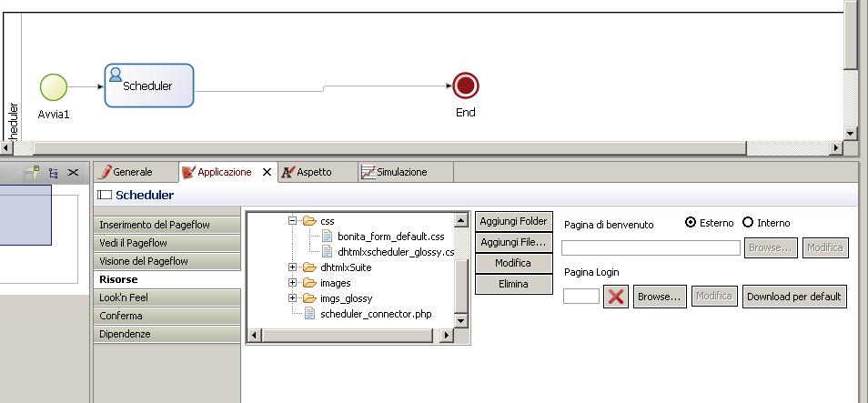Click resource tree scroll left arrow

click(x=255, y=335)
